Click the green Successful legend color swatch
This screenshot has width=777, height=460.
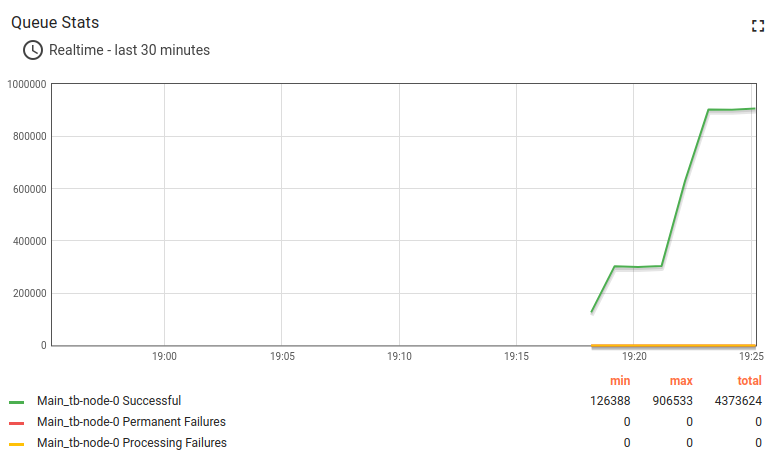[17, 402]
